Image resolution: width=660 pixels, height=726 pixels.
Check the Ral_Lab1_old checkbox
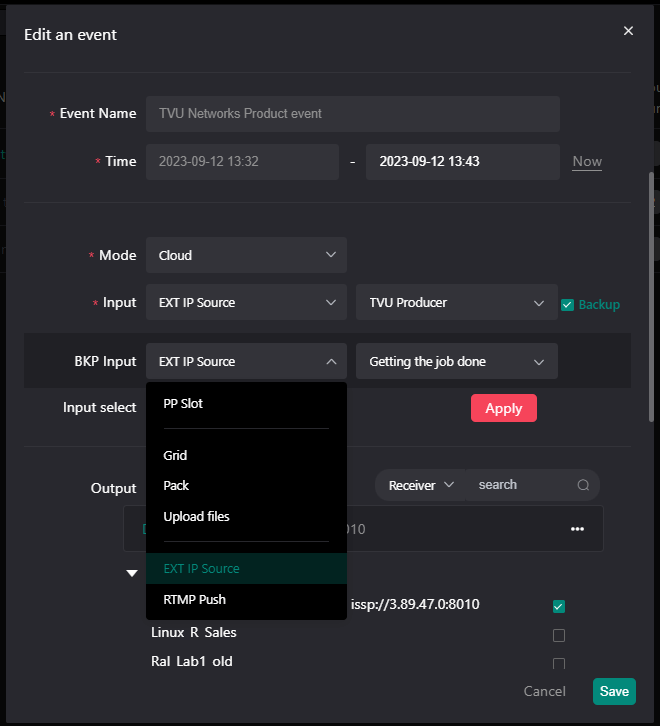[x=559, y=663]
